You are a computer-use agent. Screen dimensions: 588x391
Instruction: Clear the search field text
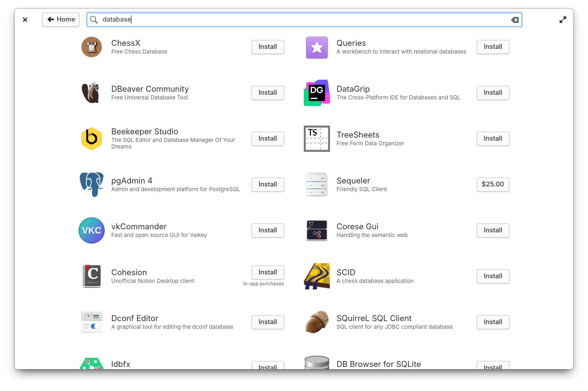point(515,20)
